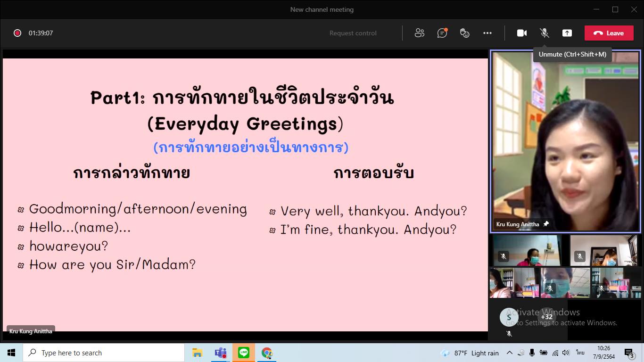Click the Very well, thankyou. Andyou? line
This screenshot has height=362, width=644.
tap(373, 211)
